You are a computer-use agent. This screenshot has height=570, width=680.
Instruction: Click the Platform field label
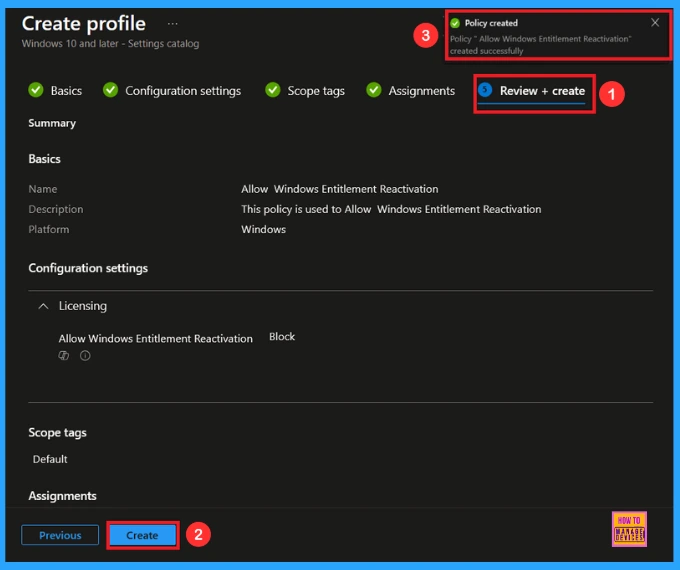click(49, 229)
